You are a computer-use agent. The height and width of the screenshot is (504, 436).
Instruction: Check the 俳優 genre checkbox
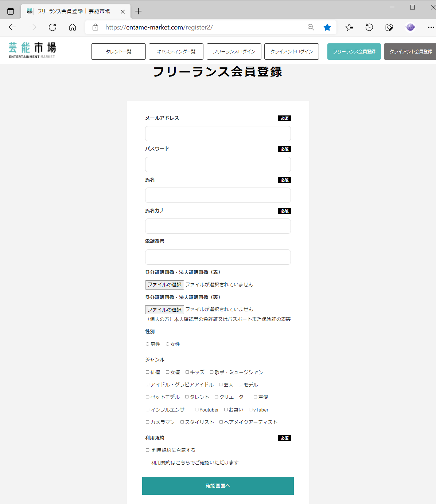pos(148,372)
